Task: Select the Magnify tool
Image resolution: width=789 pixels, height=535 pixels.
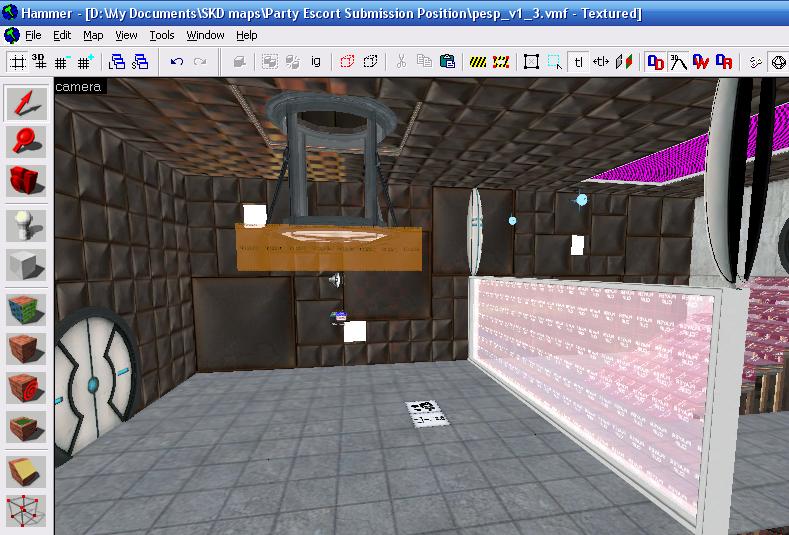Action: pos(26,141)
